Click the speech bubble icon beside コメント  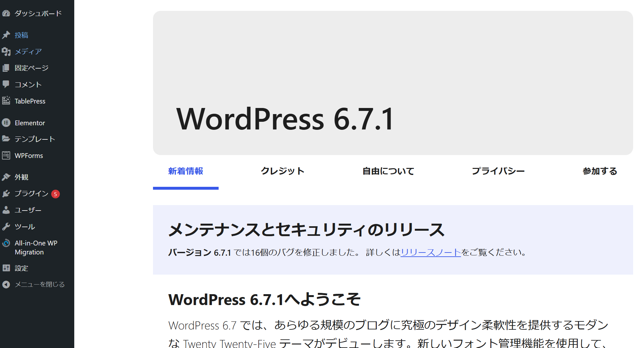coord(6,84)
